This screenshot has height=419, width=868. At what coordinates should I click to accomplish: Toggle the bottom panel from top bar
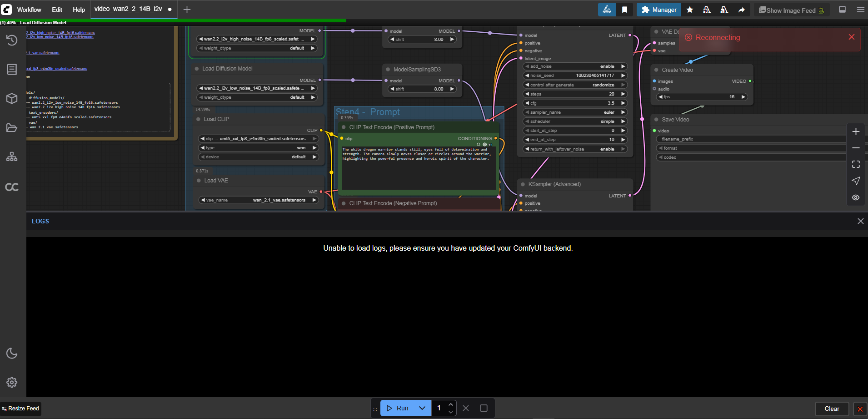point(842,10)
